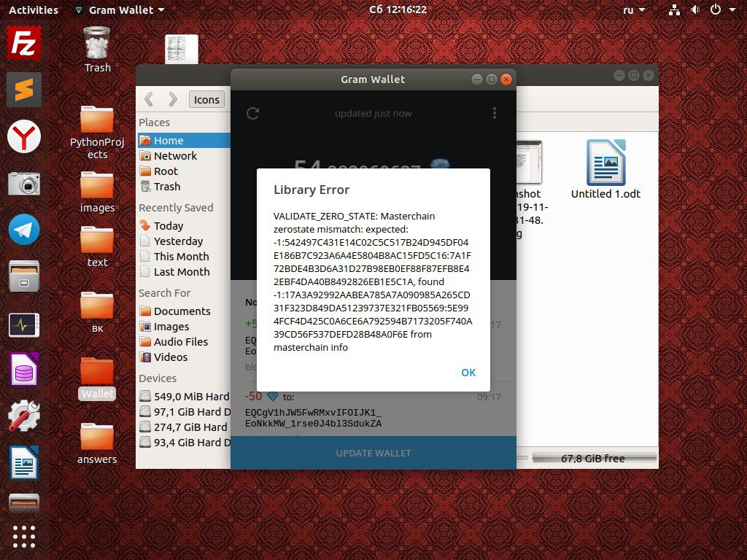Image resolution: width=747 pixels, height=560 pixels.
Task: Open the Gram Wallet app menu in top bar
Action: 120,9
